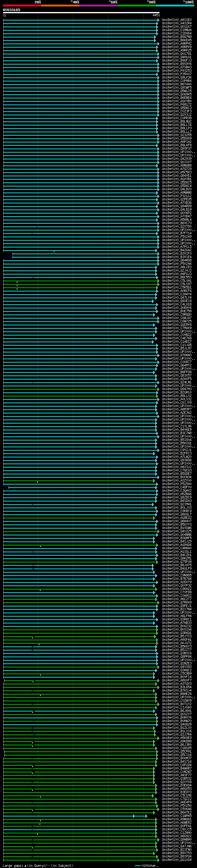The width and height of the screenshot is (197, 868).
Task: Select the UniRef100_P93253 label
Action: pyautogui.click(x=176, y=71)
